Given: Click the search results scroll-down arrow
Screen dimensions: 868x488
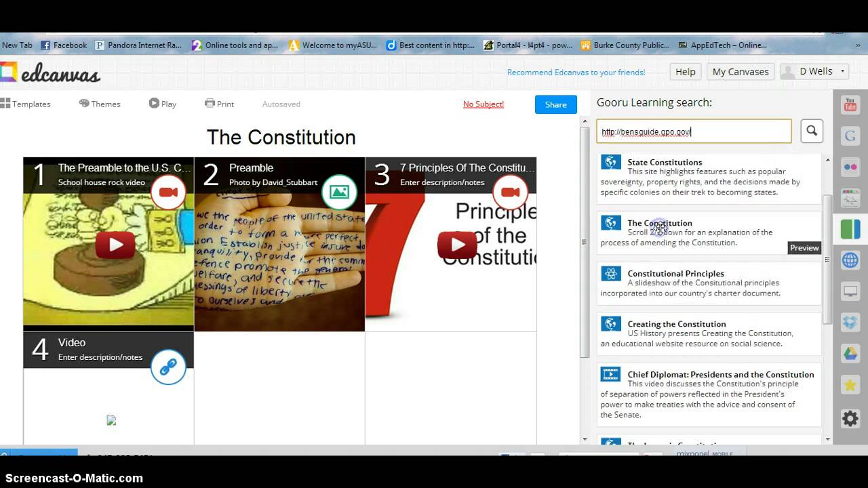Looking at the screenshot, I should pyautogui.click(x=827, y=439).
